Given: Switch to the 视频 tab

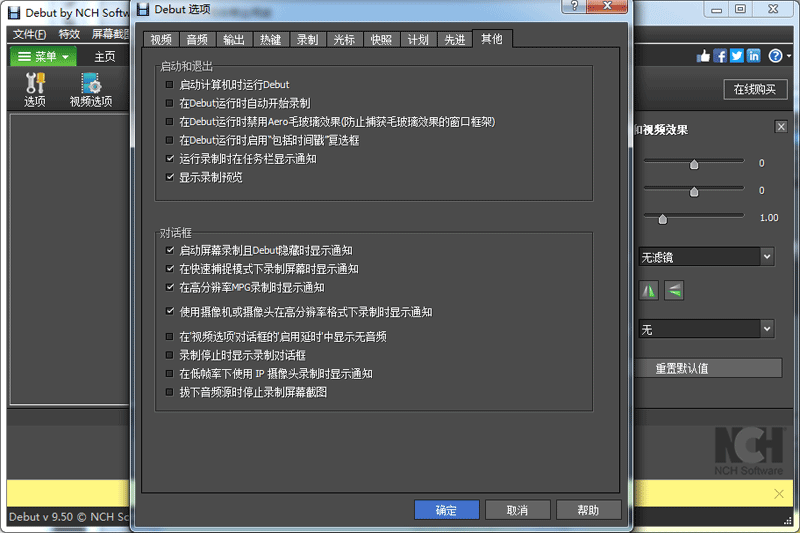Looking at the screenshot, I should [161, 40].
